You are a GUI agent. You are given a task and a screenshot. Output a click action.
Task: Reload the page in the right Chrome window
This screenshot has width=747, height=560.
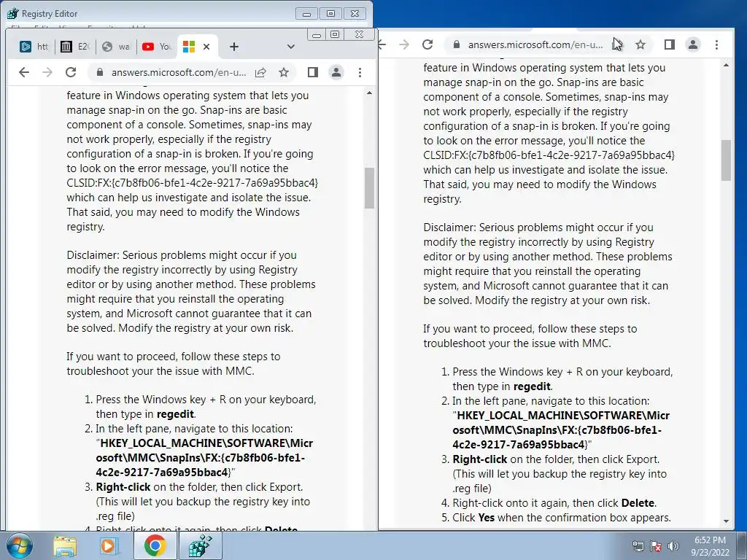(427, 44)
